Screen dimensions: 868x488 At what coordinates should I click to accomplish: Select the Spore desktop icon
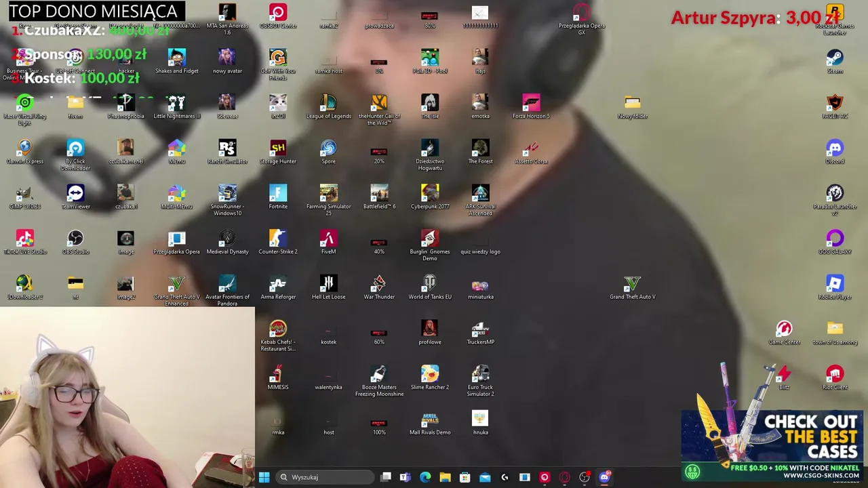click(x=328, y=152)
